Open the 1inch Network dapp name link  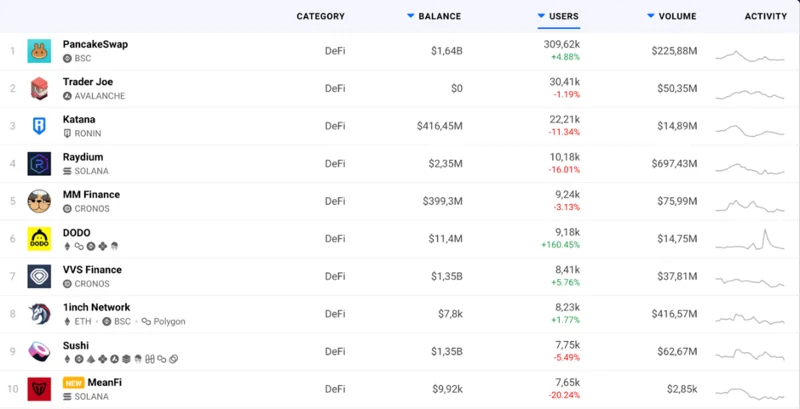pos(96,307)
